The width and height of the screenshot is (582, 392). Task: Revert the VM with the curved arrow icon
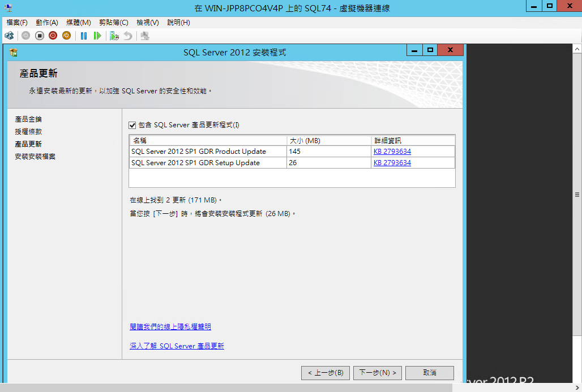coord(128,36)
